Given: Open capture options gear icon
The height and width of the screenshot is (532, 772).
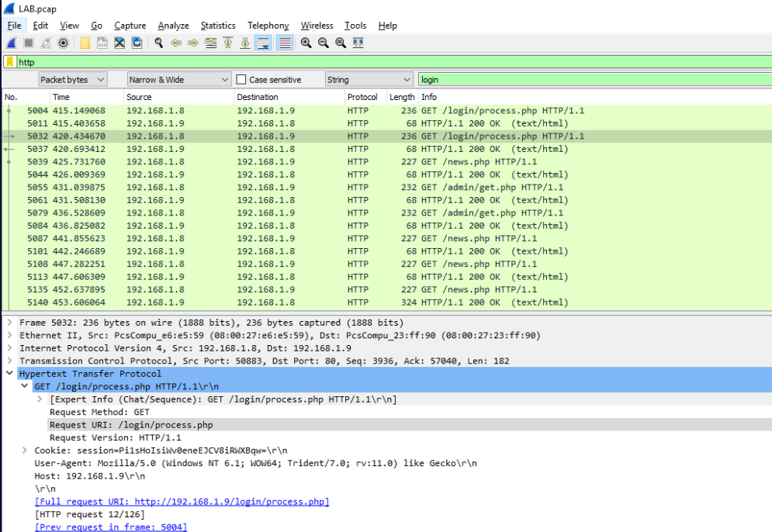Looking at the screenshot, I should coord(63,43).
